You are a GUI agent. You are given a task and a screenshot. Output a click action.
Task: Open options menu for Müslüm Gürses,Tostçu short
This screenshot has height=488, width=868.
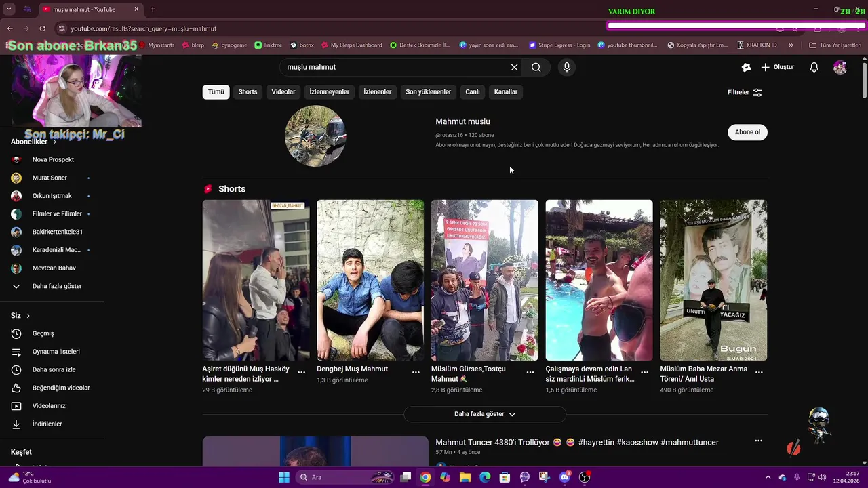point(530,372)
